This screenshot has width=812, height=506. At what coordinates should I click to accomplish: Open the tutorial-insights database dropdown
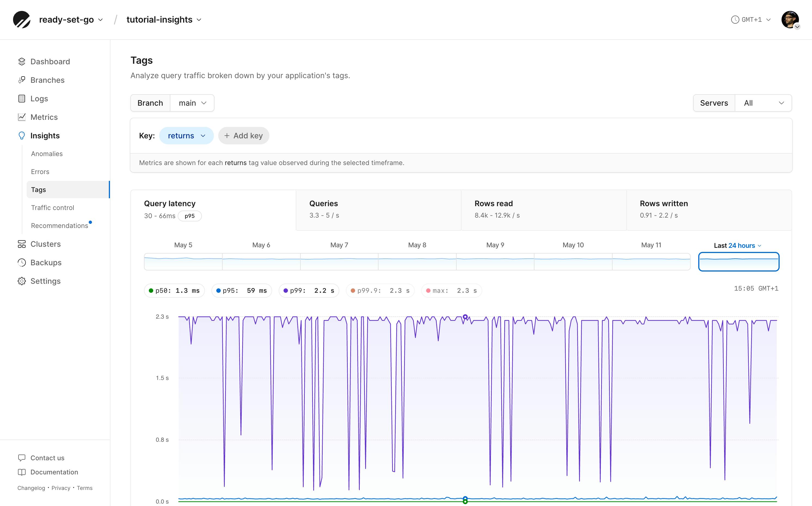[164, 20]
